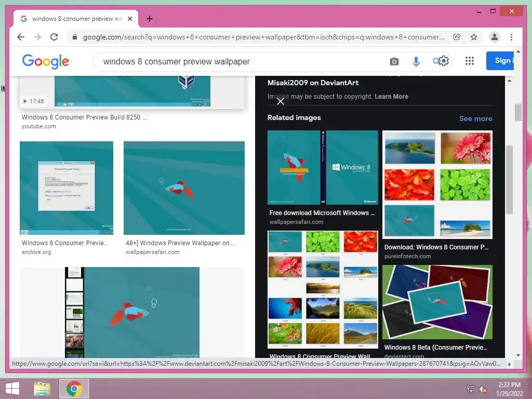Click the page vertical scrollbar thumb
The width and height of the screenshot is (532, 399).
(x=518, y=112)
